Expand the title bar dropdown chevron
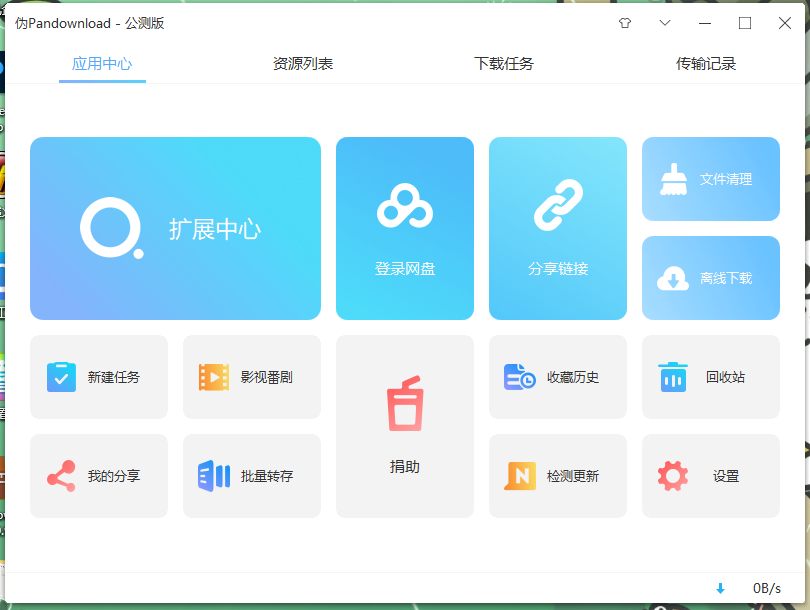Viewport: 810px width, 610px height. [665, 23]
